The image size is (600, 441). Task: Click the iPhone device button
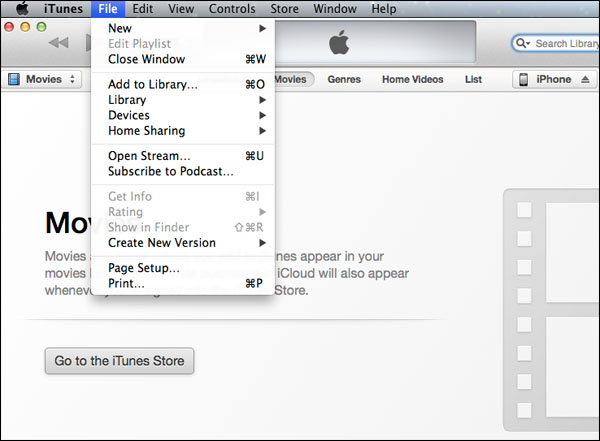pos(554,79)
